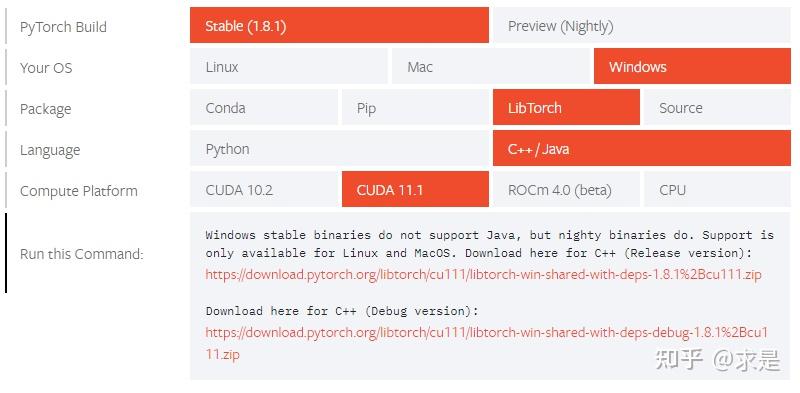Select the Stable (1.8.1) build option
Screen dimensions: 800x393
click(339, 26)
